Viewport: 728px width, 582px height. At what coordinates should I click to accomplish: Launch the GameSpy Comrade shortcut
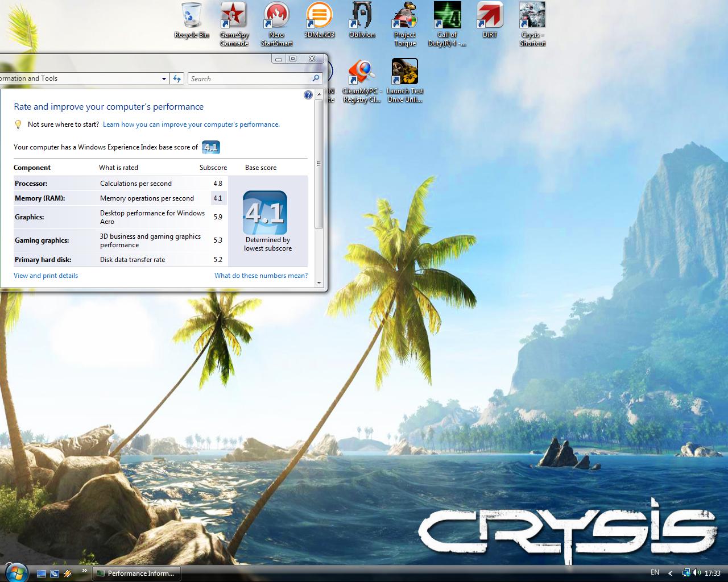[x=234, y=24]
